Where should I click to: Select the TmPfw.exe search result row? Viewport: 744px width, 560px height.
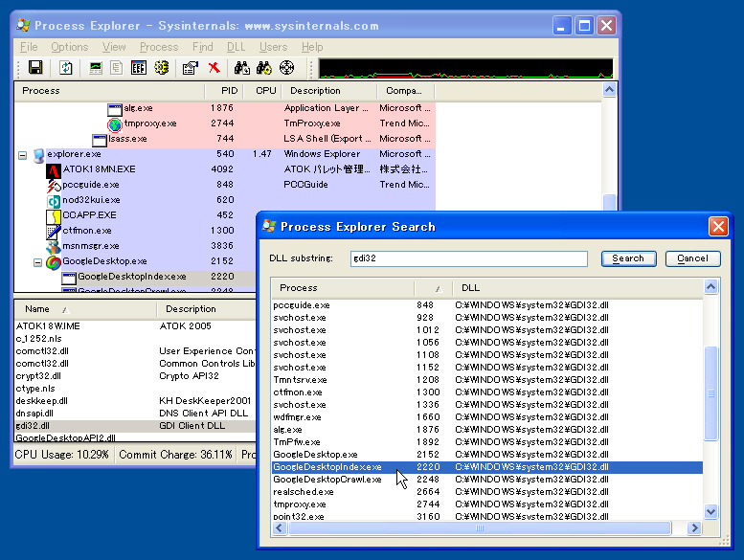click(x=486, y=442)
